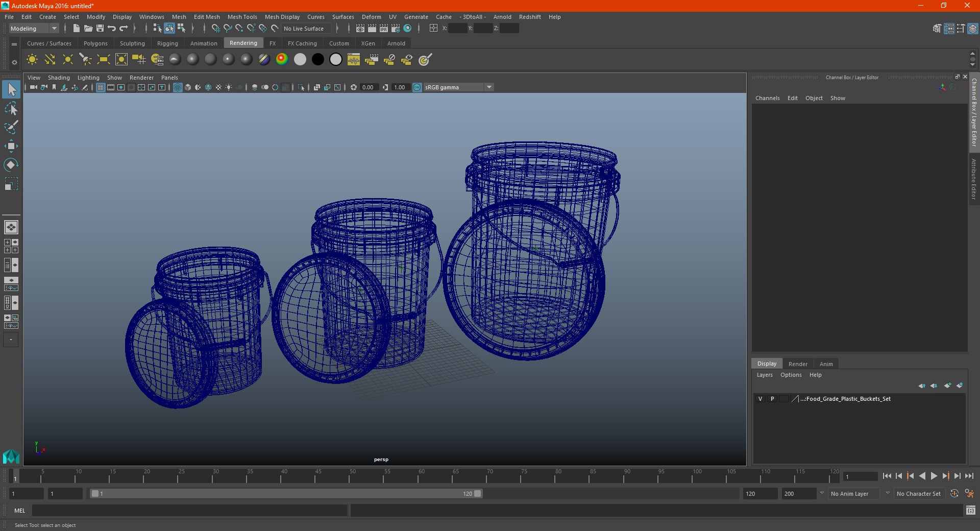
Task: Toggle smooth shade all cube in panel toolbar
Action: pos(188,87)
